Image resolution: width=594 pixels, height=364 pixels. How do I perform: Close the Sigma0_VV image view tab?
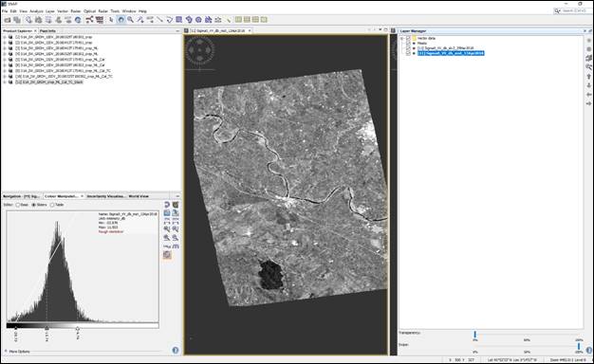point(250,30)
